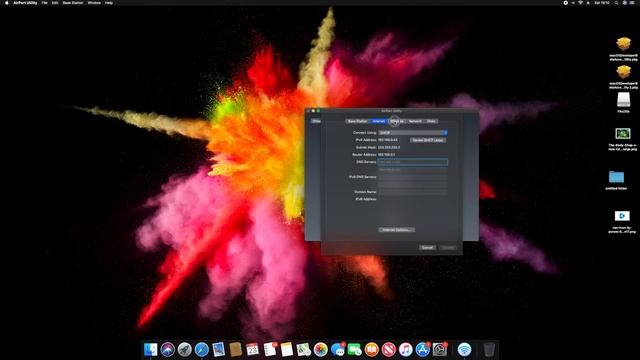The image size is (640, 360).
Task: Open the Connect Using dropdown
Action: (x=413, y=133)
